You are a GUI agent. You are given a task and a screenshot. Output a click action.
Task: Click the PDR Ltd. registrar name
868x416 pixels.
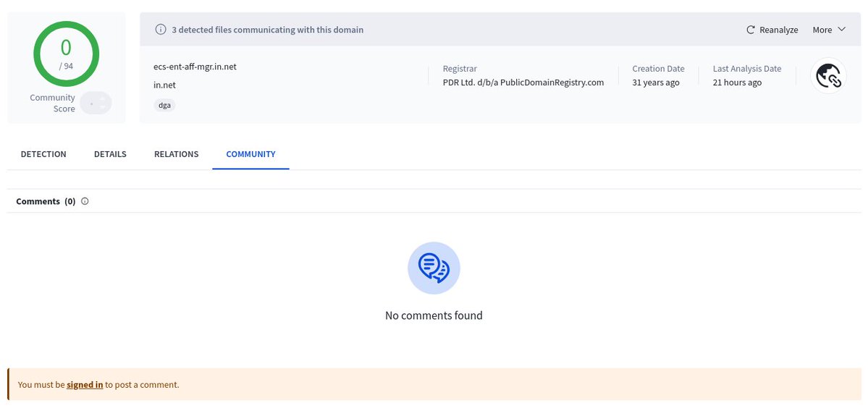523,82
